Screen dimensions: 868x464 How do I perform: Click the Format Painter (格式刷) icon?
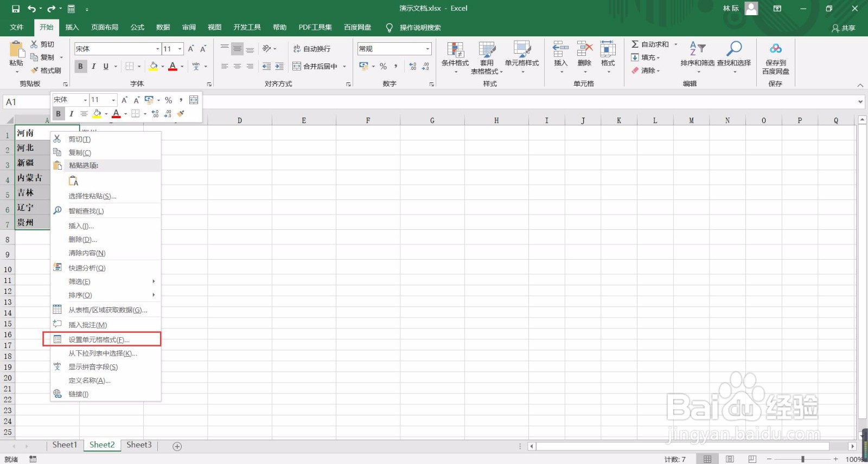pyautogui.click(x=35, y=70)
